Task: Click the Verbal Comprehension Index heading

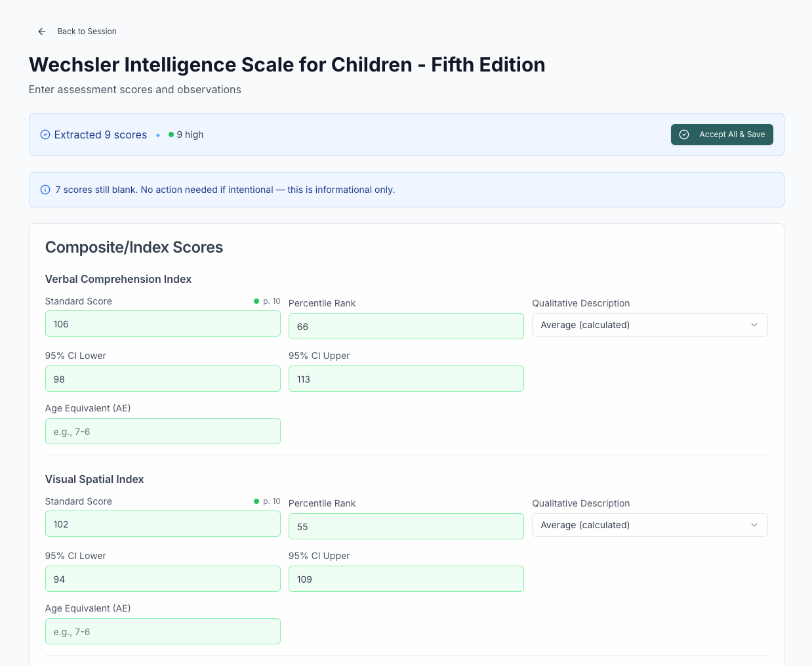Action: (118, 279)
